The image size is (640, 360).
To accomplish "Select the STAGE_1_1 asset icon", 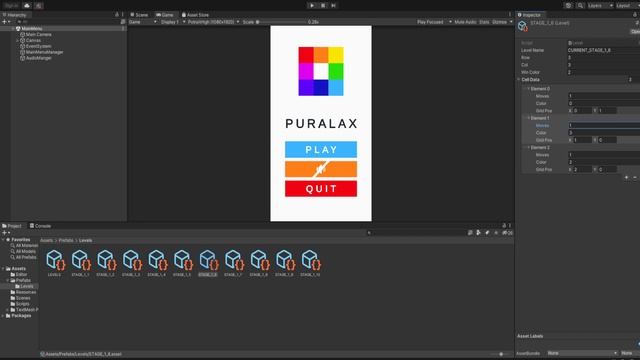I will tap(80, 260).
